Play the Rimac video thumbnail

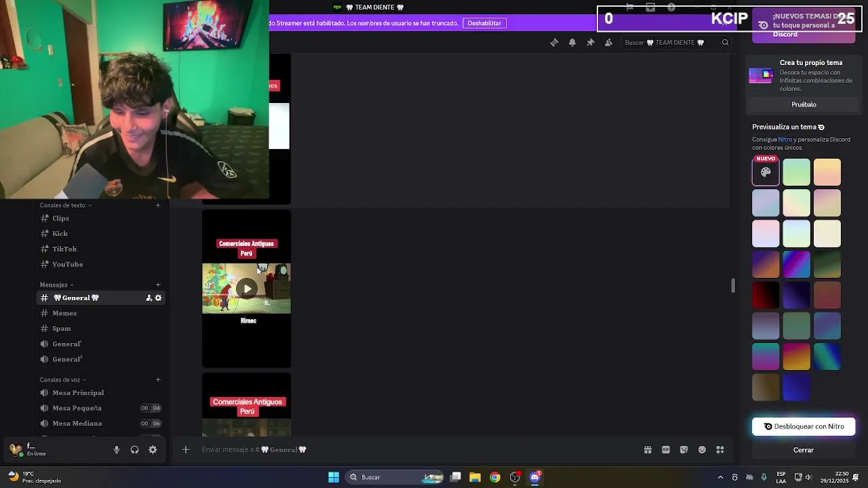click(247, 289)
